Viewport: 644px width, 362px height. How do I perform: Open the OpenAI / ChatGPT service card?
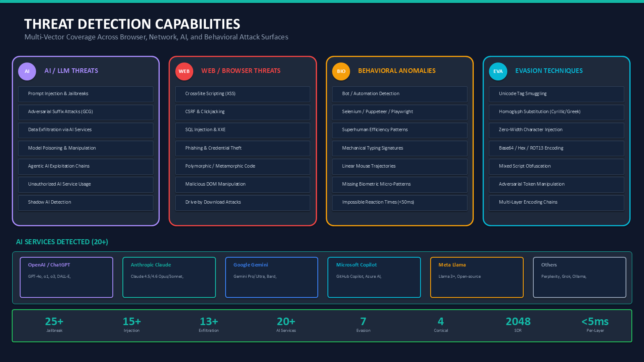66,277
